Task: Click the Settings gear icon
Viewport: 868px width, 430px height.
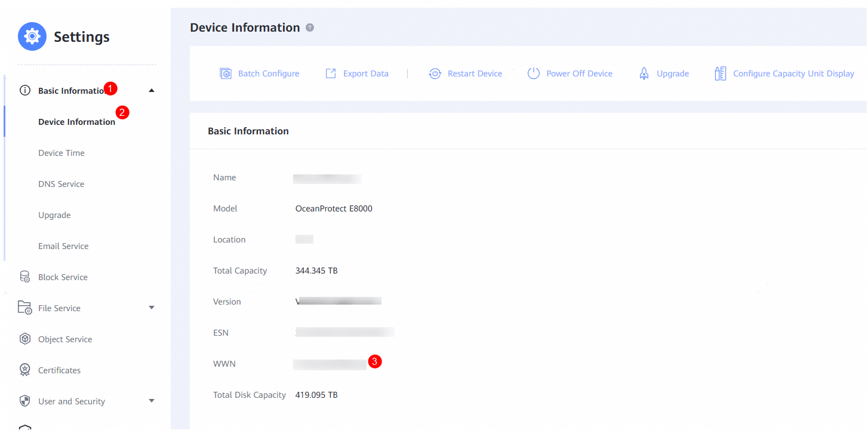Action: pos(32,36)
